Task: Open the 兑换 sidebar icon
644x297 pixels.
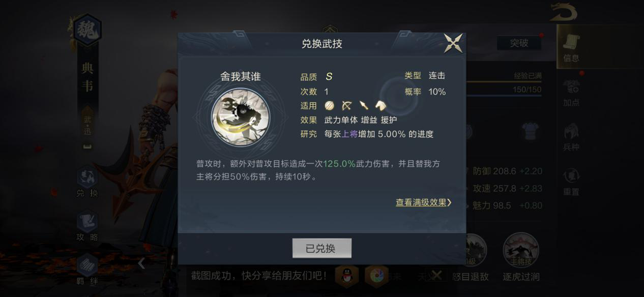Action: (x=87, y=182)
